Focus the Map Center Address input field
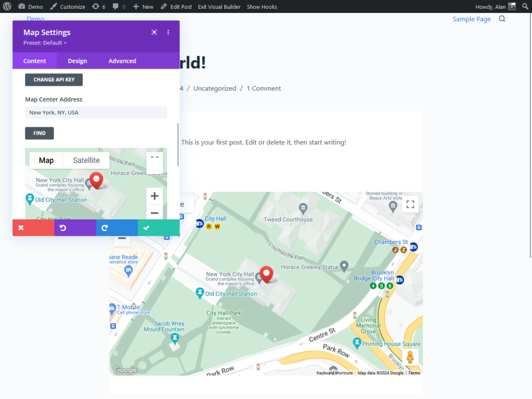The image size is (532, 399). pos(96,112)
